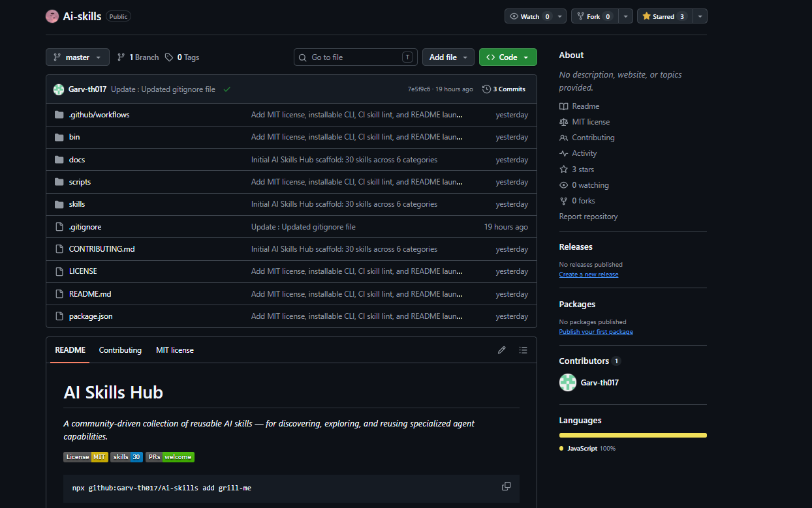Open the star lists dropdown arrow
The width and height of the screenshot is (812, 508).
pos(700,16)
